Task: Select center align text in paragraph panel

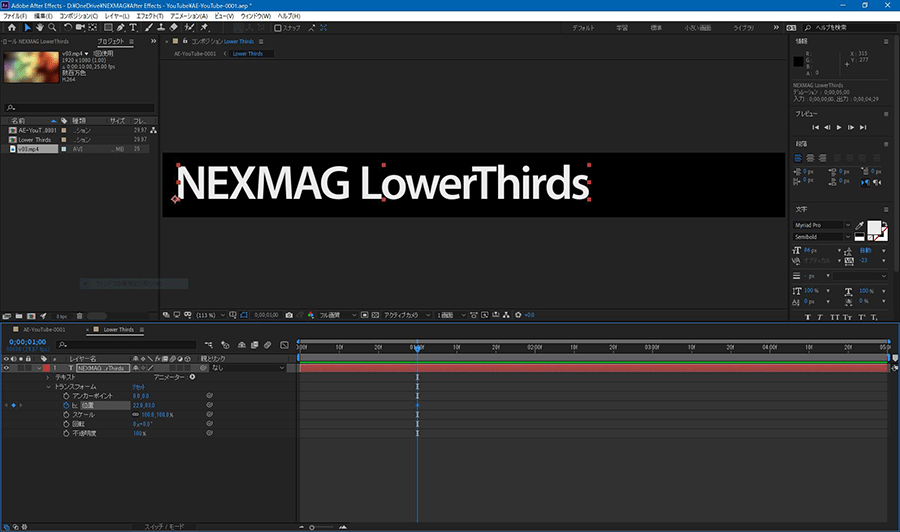Action: coord(810,158)
